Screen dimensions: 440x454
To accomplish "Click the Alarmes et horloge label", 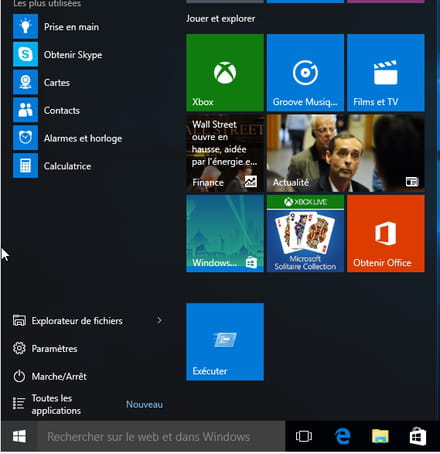I will (x=83, y=138).
